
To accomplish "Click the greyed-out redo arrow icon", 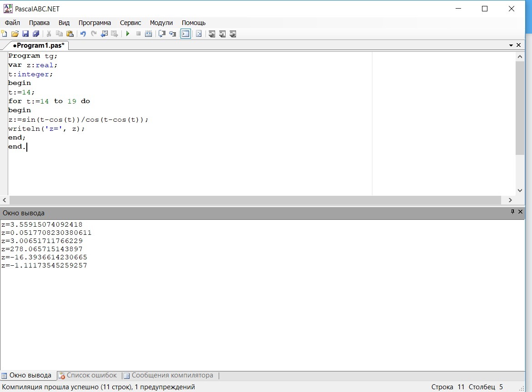I will click(x=94, y=34).
